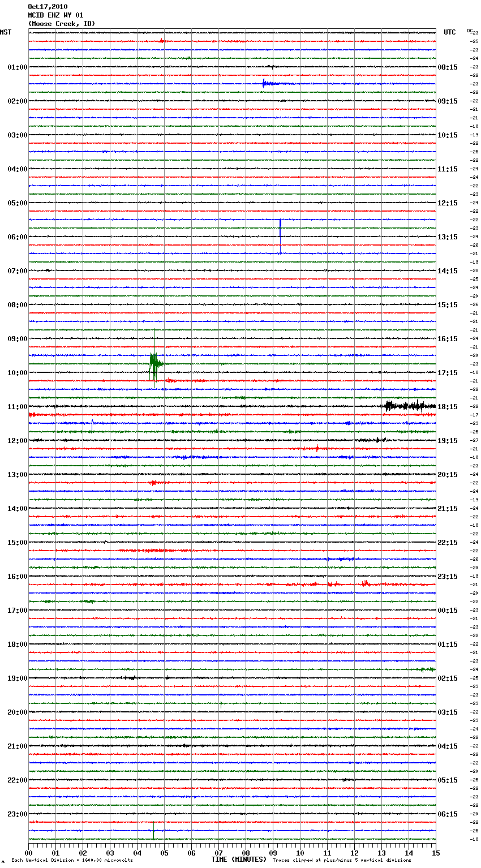Pick the 16:15 UTC time label
Screen dimensions: 481x868
coord(448,338)
